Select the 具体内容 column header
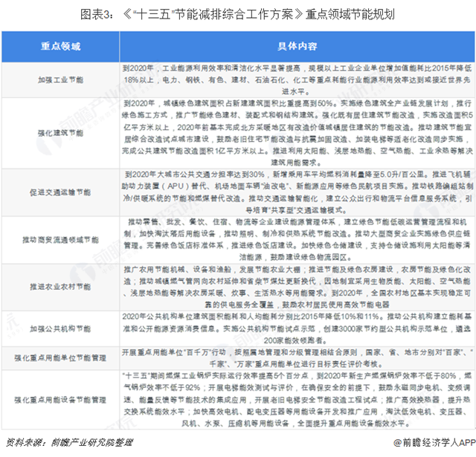The height and width of the screenshot is (457, 476). click(x=295, y=46)
